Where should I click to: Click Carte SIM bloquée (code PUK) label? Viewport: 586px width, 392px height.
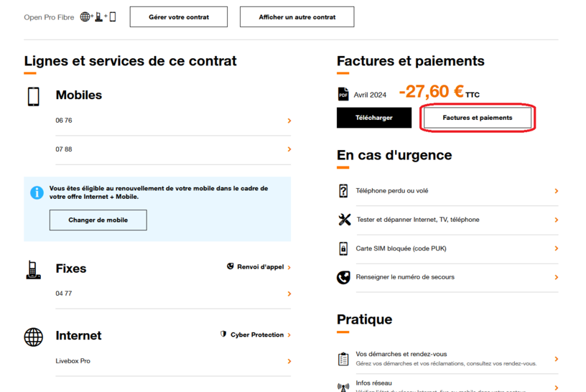401,248
